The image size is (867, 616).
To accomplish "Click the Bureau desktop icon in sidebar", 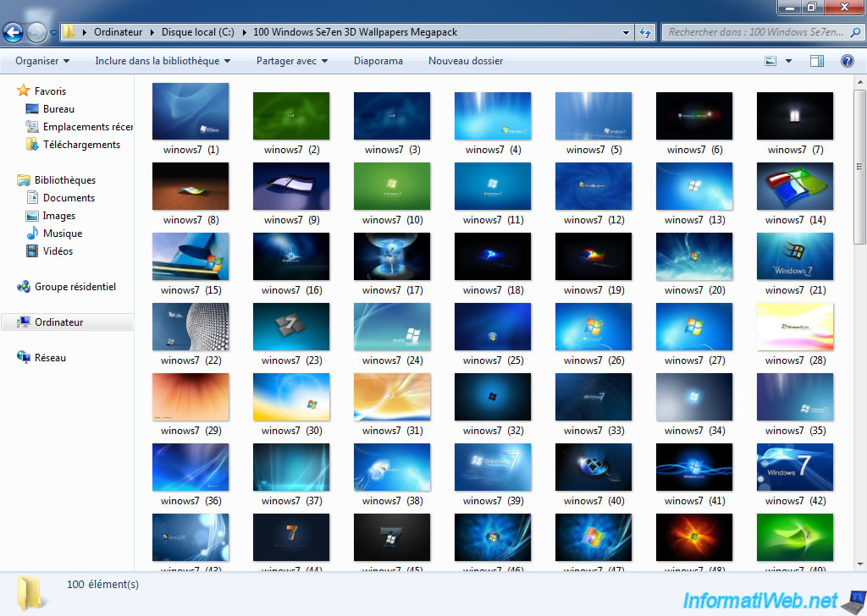I will (32, 109).
